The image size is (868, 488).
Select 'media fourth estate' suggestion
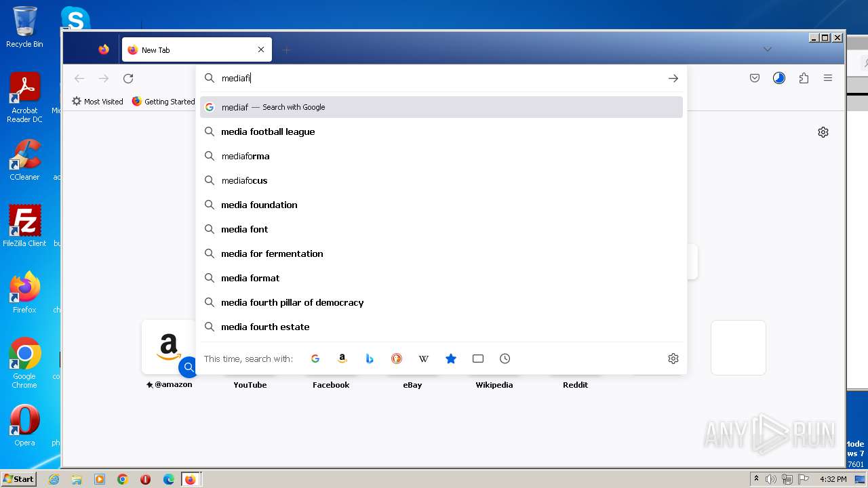click(441, 327)
